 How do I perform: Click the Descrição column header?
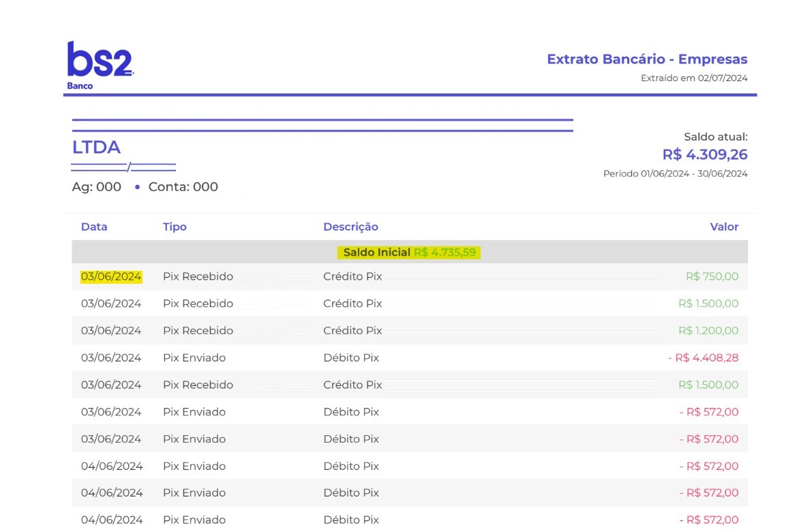coord(350,226)
